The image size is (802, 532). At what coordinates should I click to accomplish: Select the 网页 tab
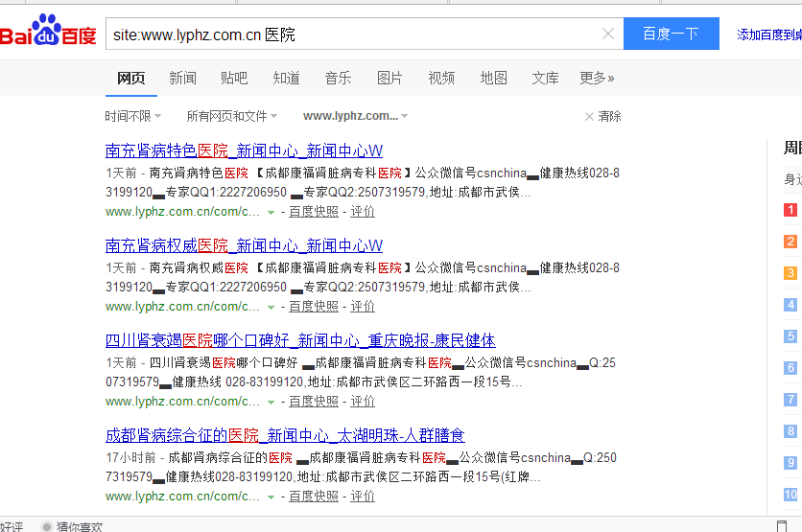tap(130, 78)
